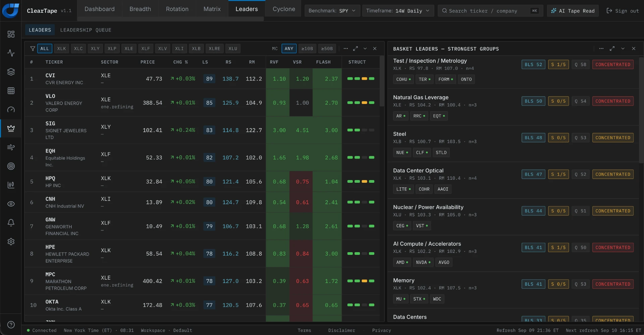Select the crown Leaders icon in sidebar

click(11, 128)
